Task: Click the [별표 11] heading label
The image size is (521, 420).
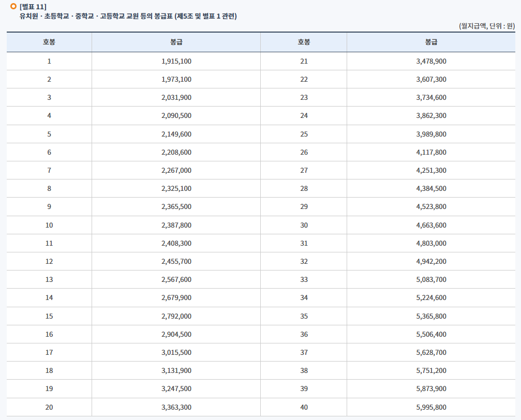Action: (33, 7)
